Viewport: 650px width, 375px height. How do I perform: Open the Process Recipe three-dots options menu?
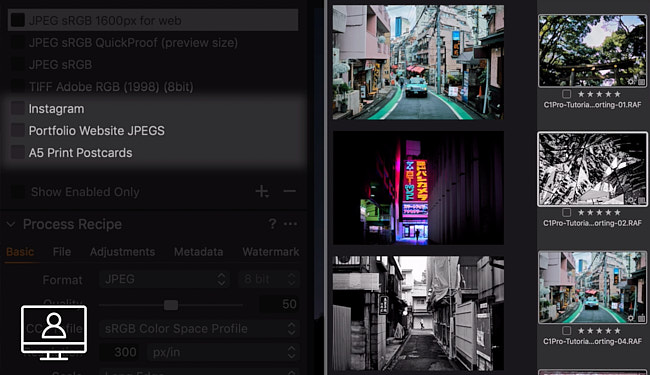coord(290,224)
